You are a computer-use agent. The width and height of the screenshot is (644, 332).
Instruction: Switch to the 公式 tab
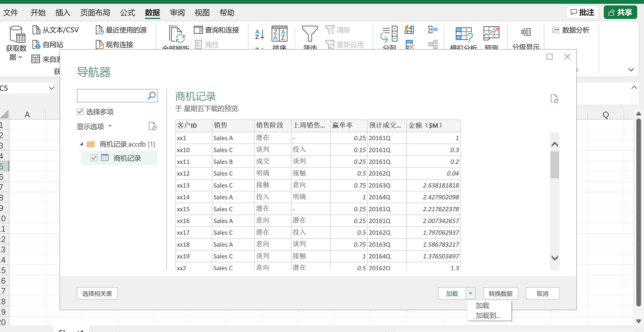[x=127, y=12]
